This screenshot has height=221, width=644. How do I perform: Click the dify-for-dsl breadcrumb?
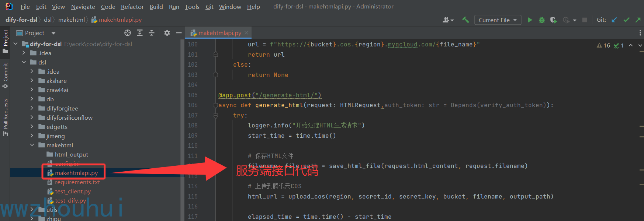click(21, 20)
